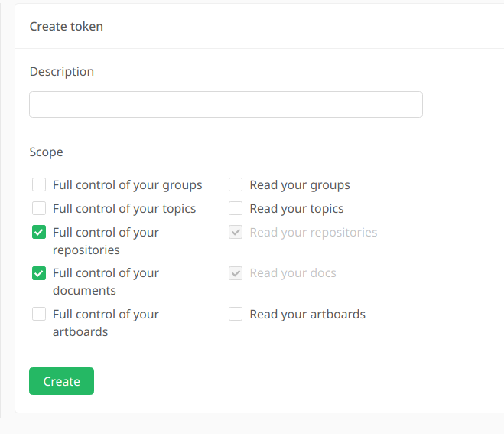Uncheck Full control of your documents checkbox
This screenshot has height=434, width=504.
39,272
